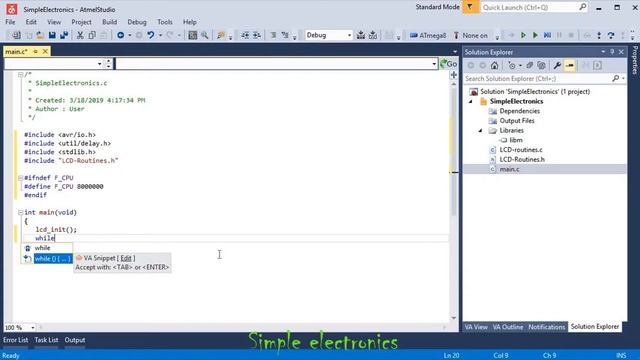Click the Go button

pyautogui.click(x=448, y=64)
